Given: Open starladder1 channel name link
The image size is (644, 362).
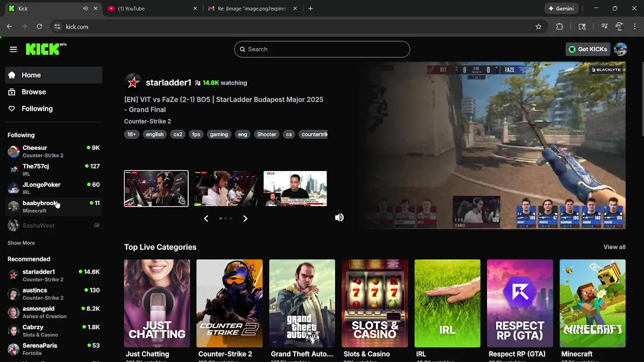Looking at the screenshot, I should pyautogui.click(x=169, y=82).
